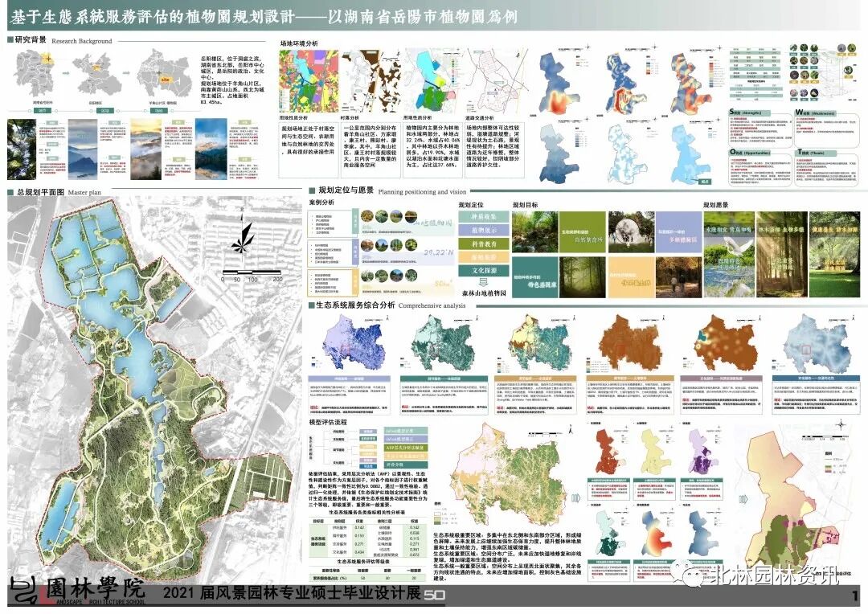Click the 生态系统服务评估等级表 title
Viewport: 868px width, 614px height.
[x=364, y=562]
